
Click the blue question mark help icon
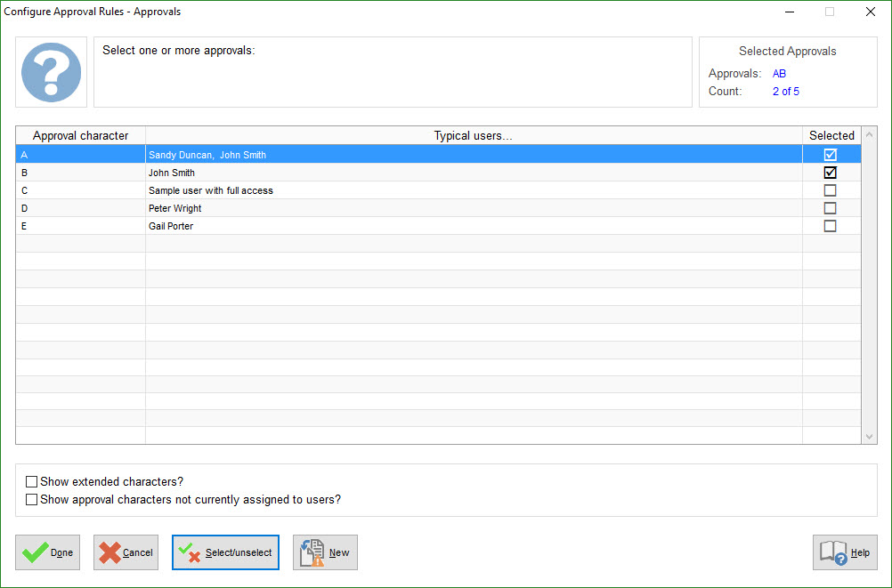pos(51,72)
